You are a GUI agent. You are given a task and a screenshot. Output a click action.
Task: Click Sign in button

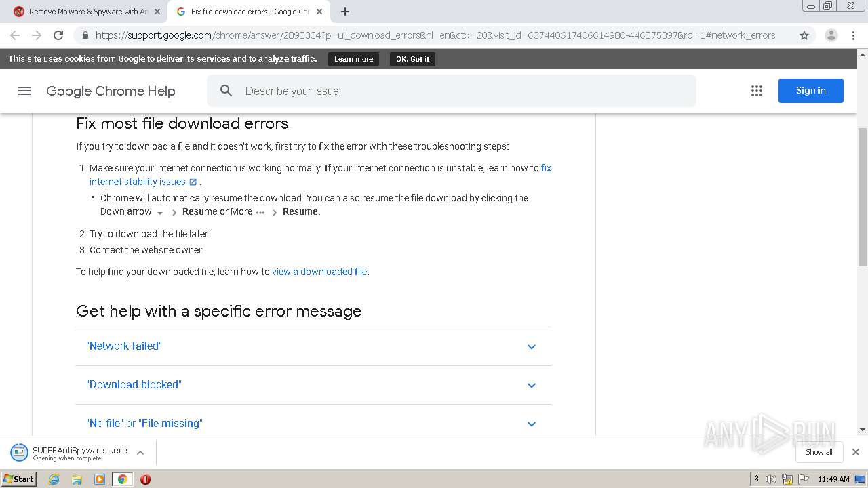click(x=811, y=91)
